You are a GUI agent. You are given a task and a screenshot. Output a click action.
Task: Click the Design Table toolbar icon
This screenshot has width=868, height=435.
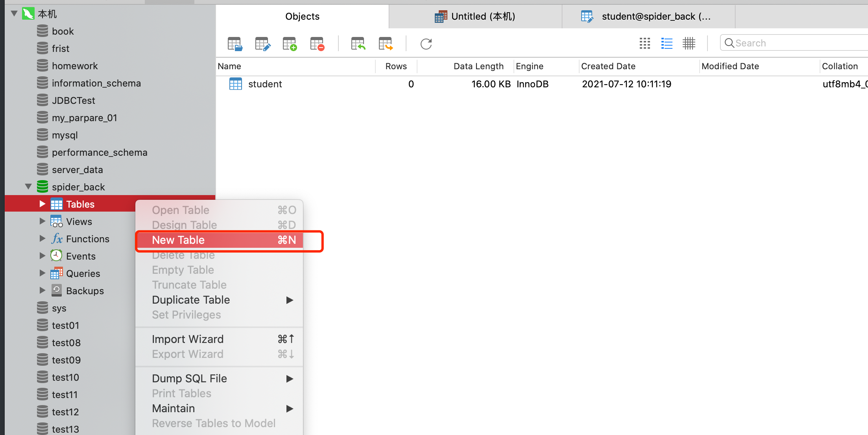click(262, 44)
